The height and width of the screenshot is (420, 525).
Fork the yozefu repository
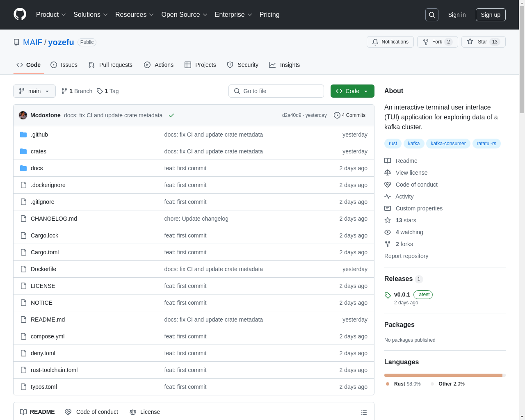[437, 42]
